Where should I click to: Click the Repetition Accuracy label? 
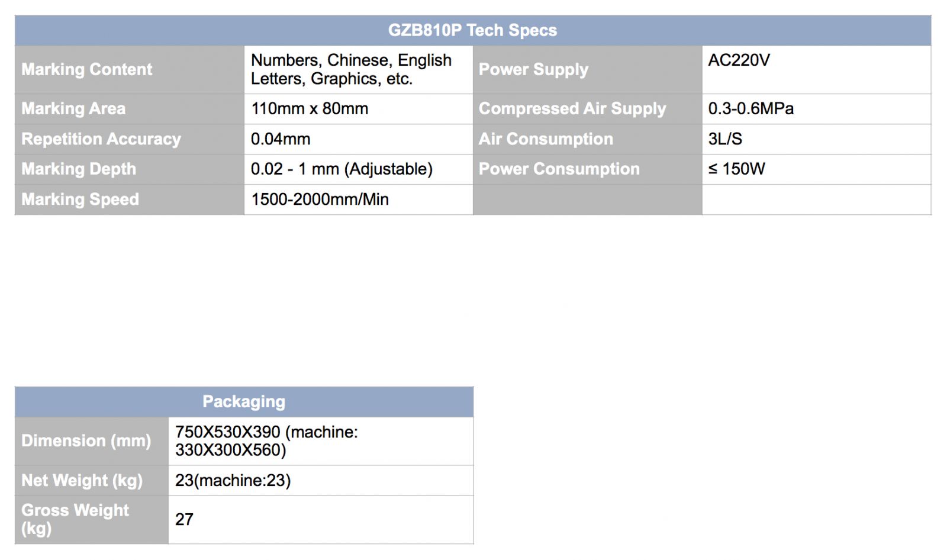101,139
